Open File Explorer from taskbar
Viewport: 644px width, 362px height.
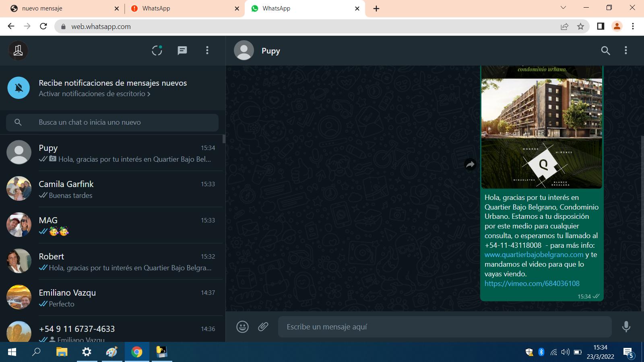pos(62,352)
